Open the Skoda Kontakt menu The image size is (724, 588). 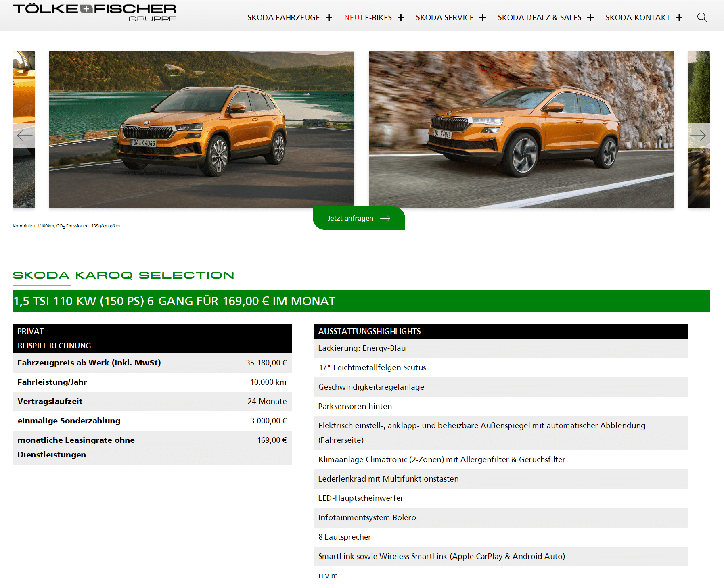(x=638, y=17)
